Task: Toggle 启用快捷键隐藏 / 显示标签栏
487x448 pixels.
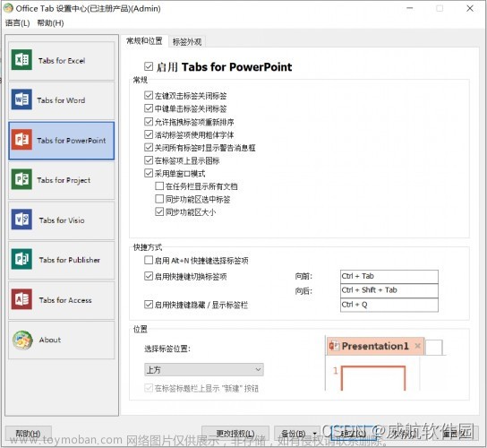Action: (x=149, y=305)
